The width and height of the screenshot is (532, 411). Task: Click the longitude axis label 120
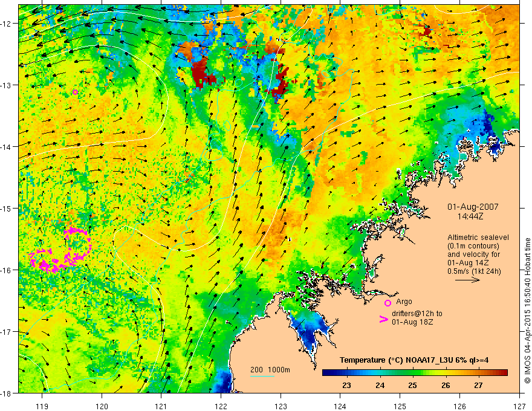[x=102, y=407]
